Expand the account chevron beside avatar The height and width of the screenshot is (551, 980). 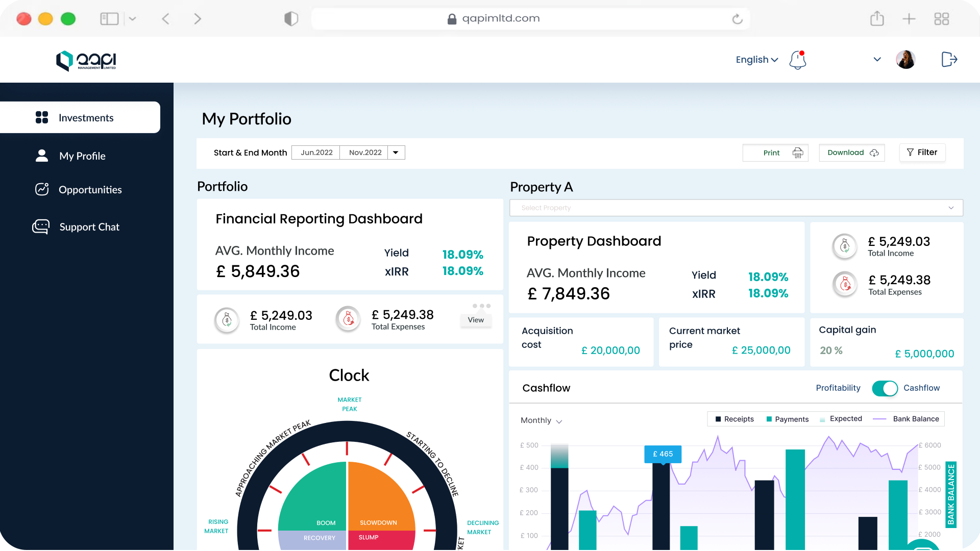[x=877, y=59]
